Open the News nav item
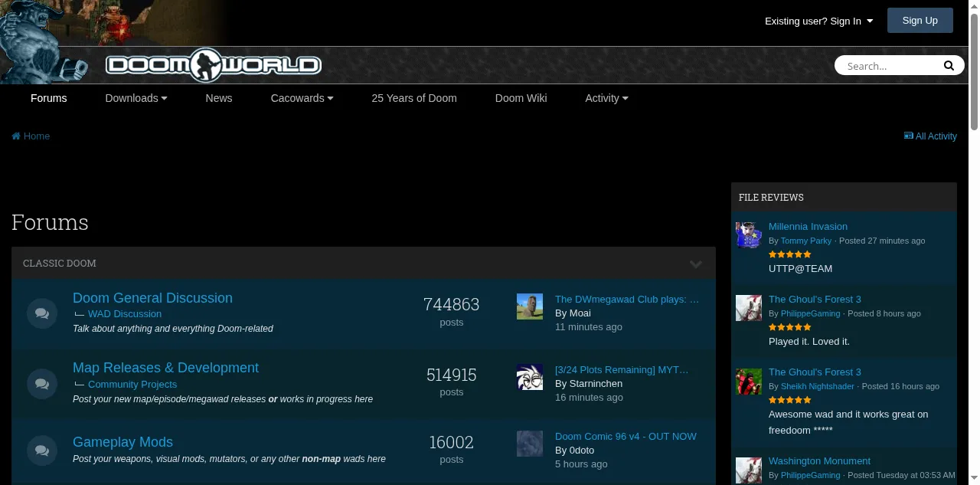 pyautogui.click(x=219, y=98)
